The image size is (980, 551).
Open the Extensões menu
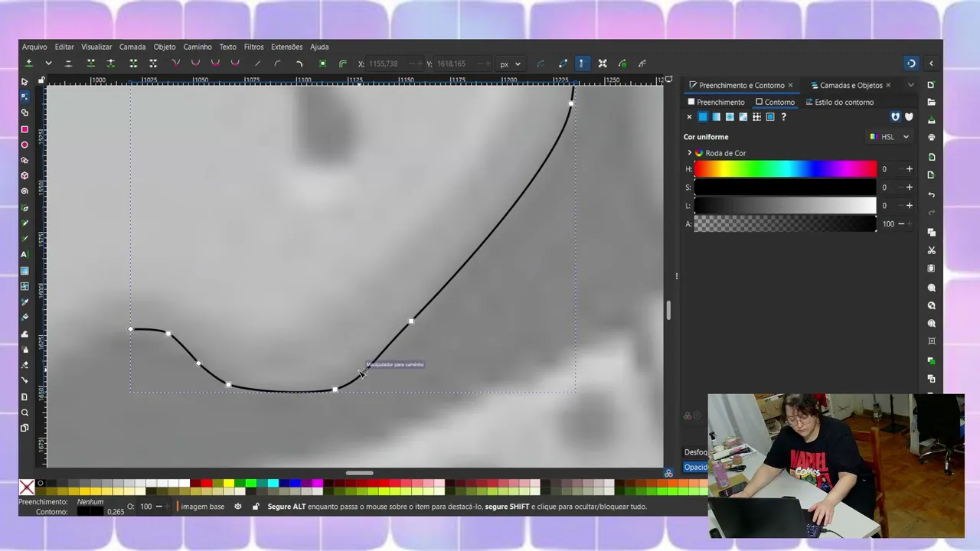point(286,47)
